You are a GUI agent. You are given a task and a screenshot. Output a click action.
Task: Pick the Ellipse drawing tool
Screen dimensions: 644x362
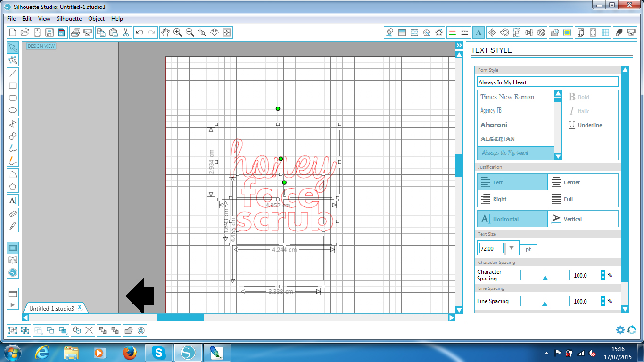[x=13, y=111]
